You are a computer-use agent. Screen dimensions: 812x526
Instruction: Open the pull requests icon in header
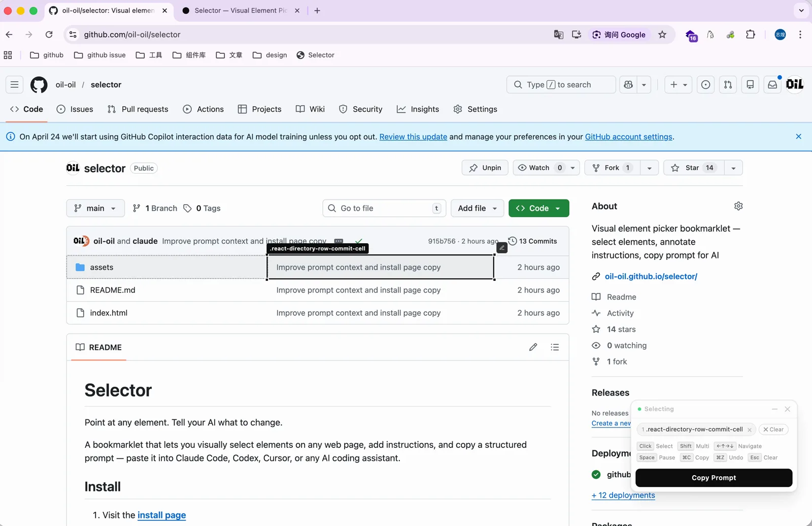click(x=728, y=85)
